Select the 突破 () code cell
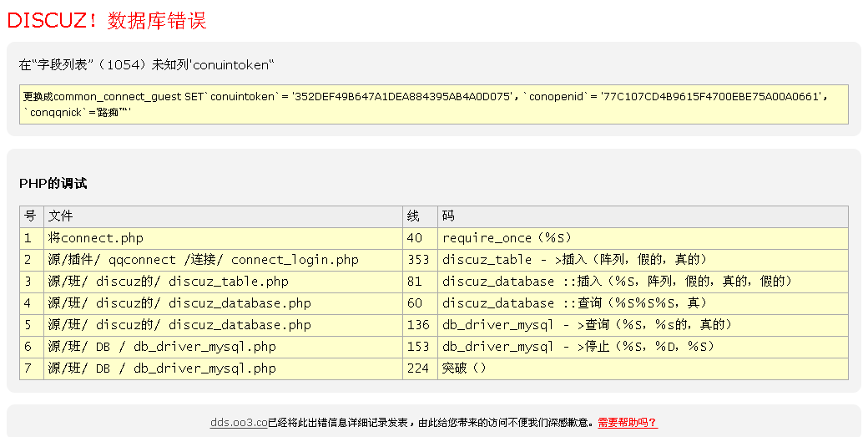 (643, 368)
